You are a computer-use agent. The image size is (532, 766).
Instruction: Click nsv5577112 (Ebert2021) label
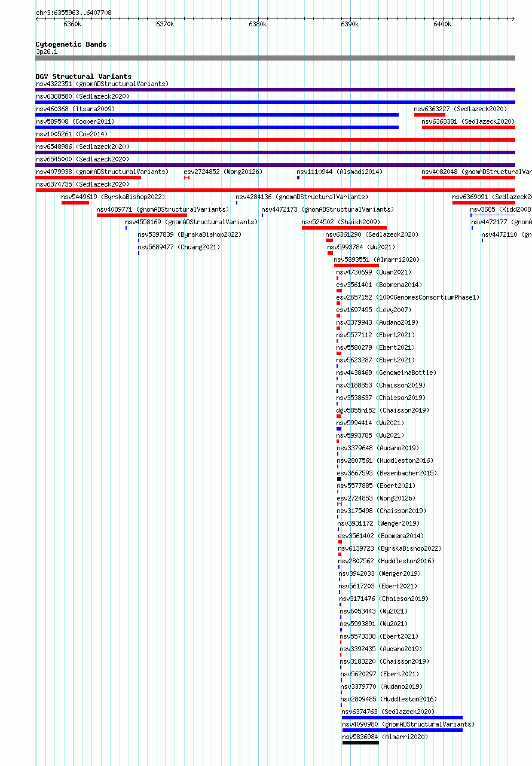[375, 335]
